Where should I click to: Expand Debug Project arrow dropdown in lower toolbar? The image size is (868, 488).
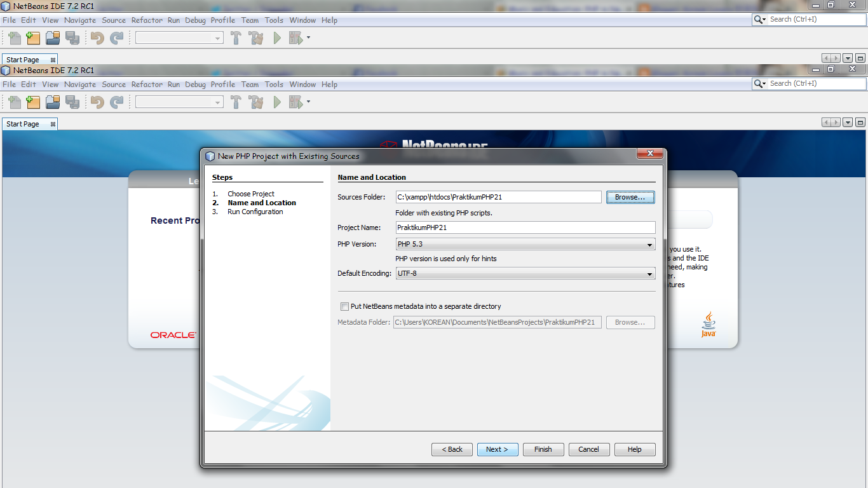[309, 102]
